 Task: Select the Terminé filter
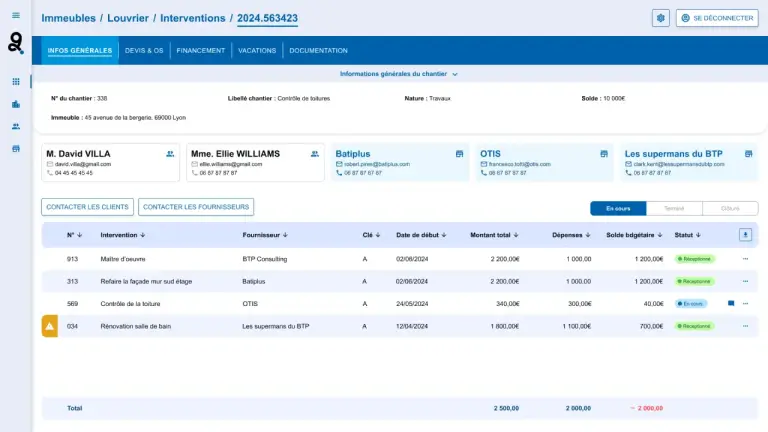(674, 209)
